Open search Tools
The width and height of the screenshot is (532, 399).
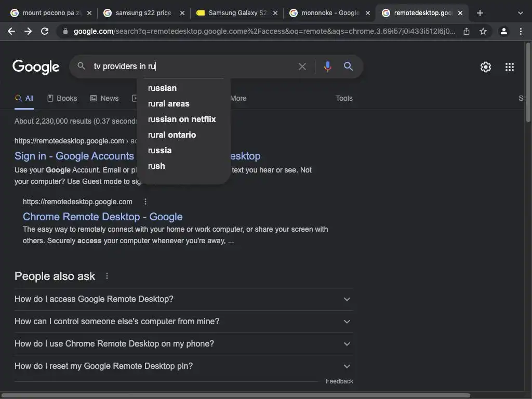tap(344, 98)
